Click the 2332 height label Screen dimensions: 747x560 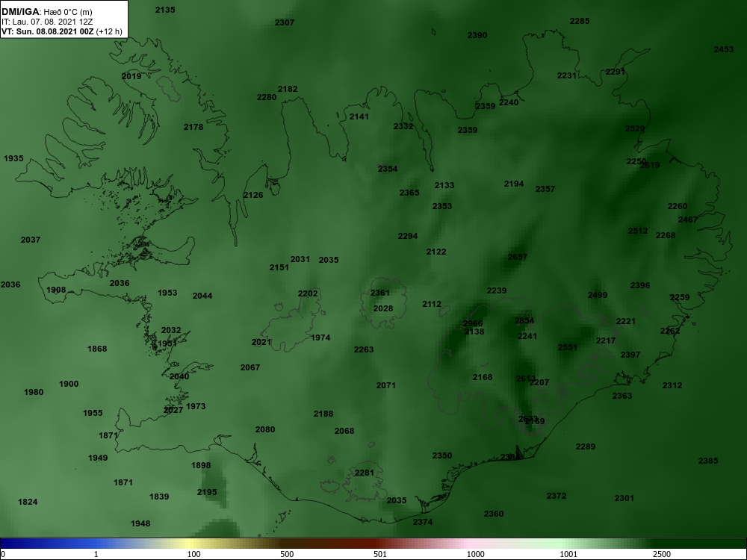click(403, 127)
